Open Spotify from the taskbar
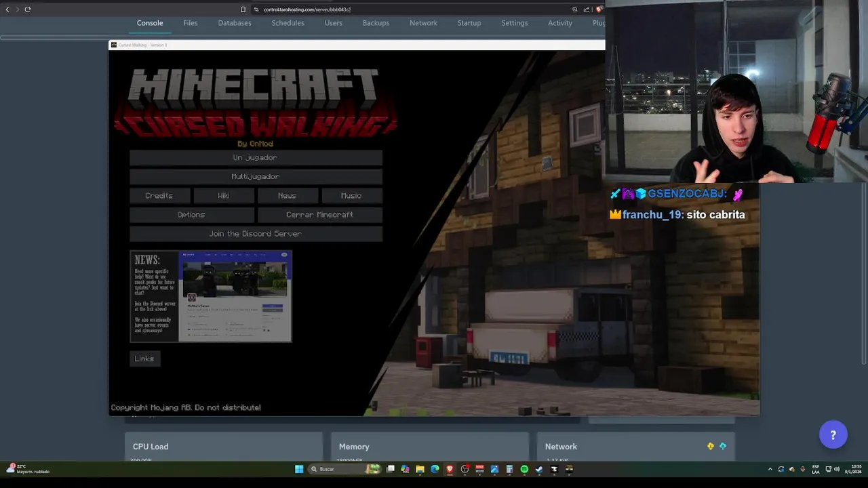The image size is (868, 488). point(524,469)
